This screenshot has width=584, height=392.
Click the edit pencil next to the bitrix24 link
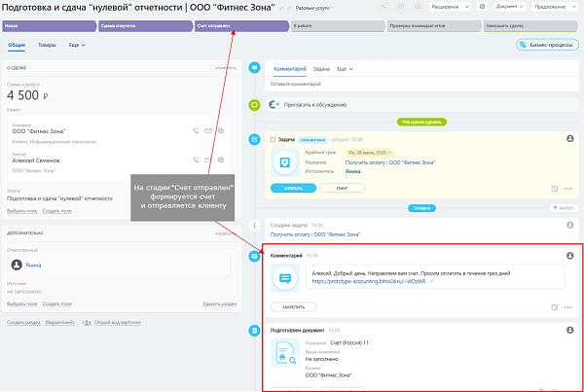pos(431,282)
